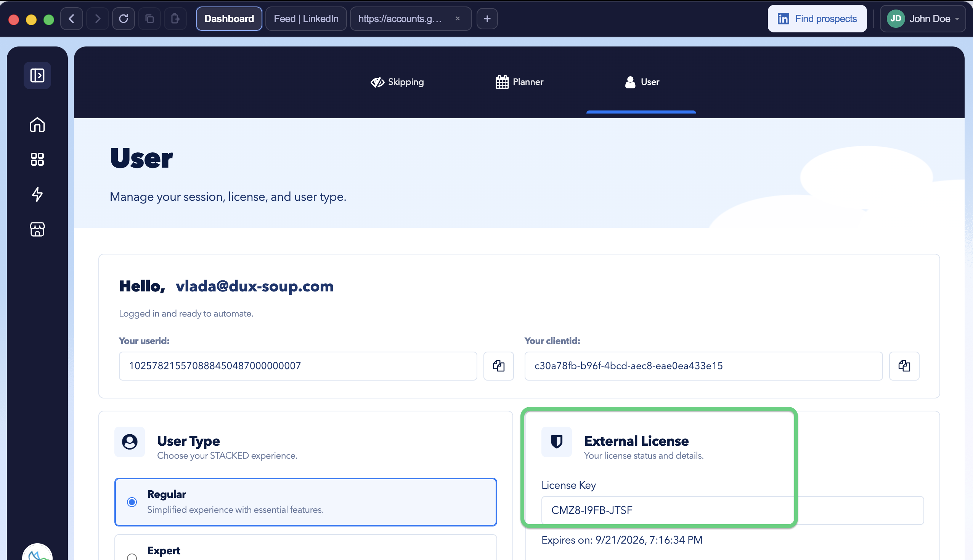Click the userid input field
This screenshot has width=973, height=560.
[298, 366]
